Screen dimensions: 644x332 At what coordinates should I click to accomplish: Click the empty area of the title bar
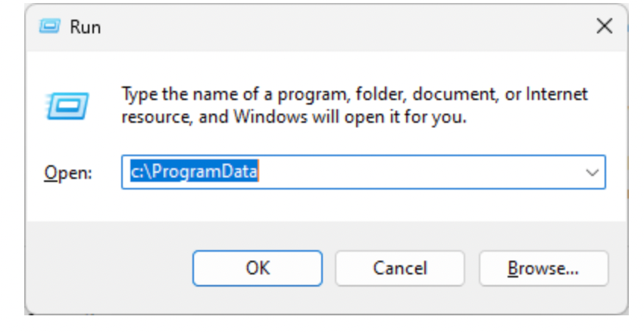(341, 27)
